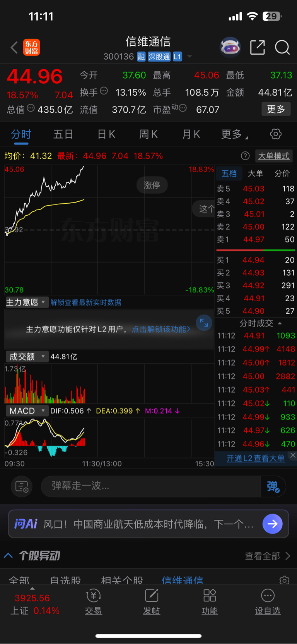
Task: Tap 开通L2查看大单 link
Action: click(256, 459)
